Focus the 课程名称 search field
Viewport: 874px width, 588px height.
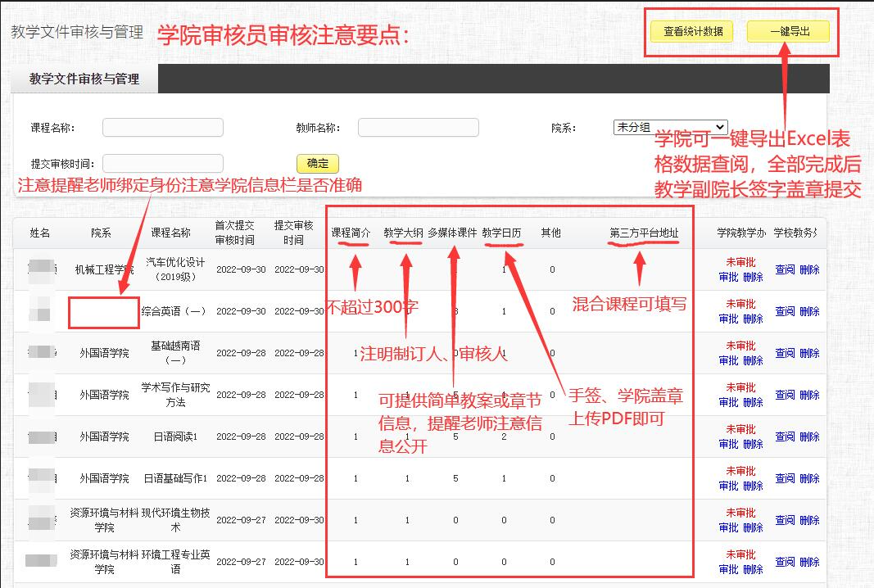point(162,128)
